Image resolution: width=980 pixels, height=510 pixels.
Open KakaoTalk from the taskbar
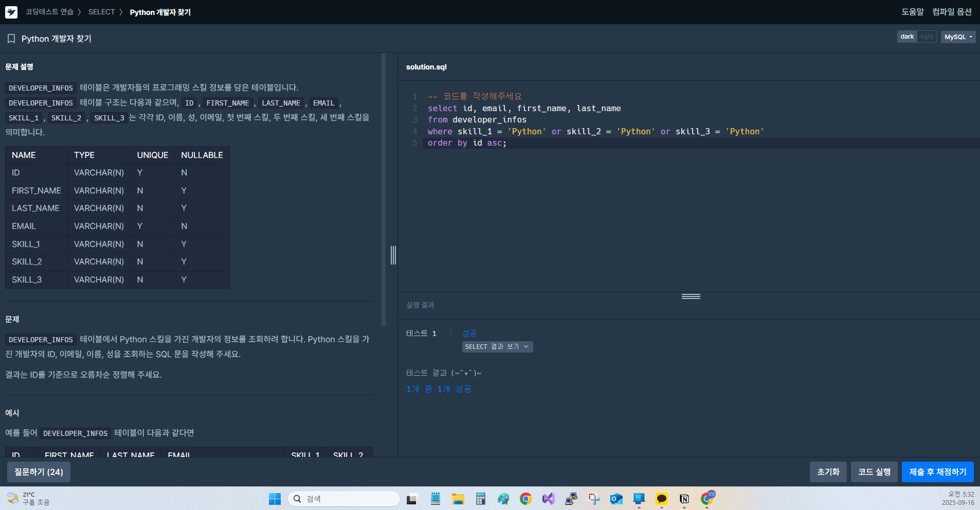(661, 499)
